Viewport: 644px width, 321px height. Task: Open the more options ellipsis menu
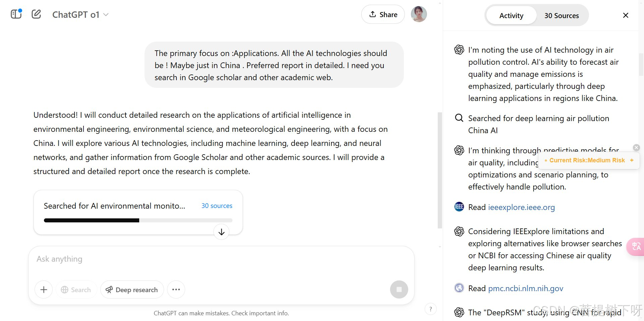click(176, 289)
